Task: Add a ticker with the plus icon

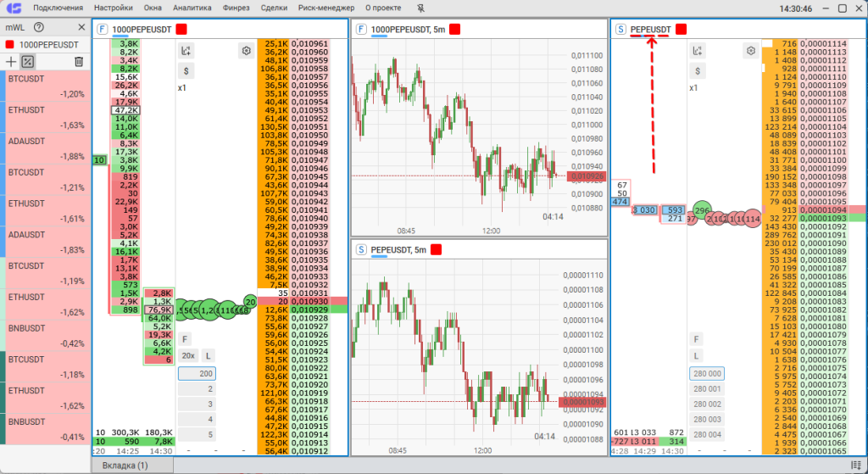Action: coord(10,61)
